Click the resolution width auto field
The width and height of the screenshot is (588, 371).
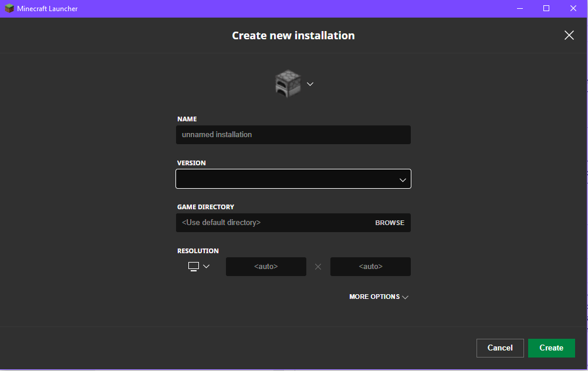(x=266, y=267)
